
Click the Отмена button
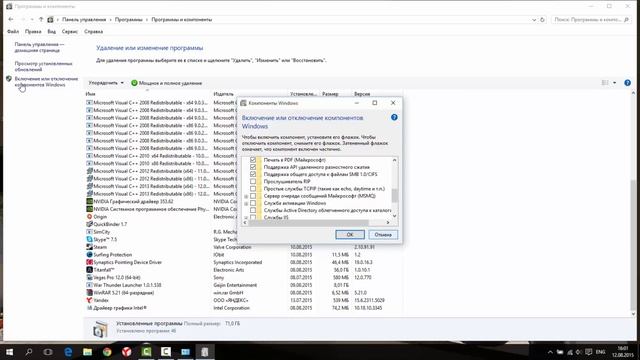tap(383, 235)
